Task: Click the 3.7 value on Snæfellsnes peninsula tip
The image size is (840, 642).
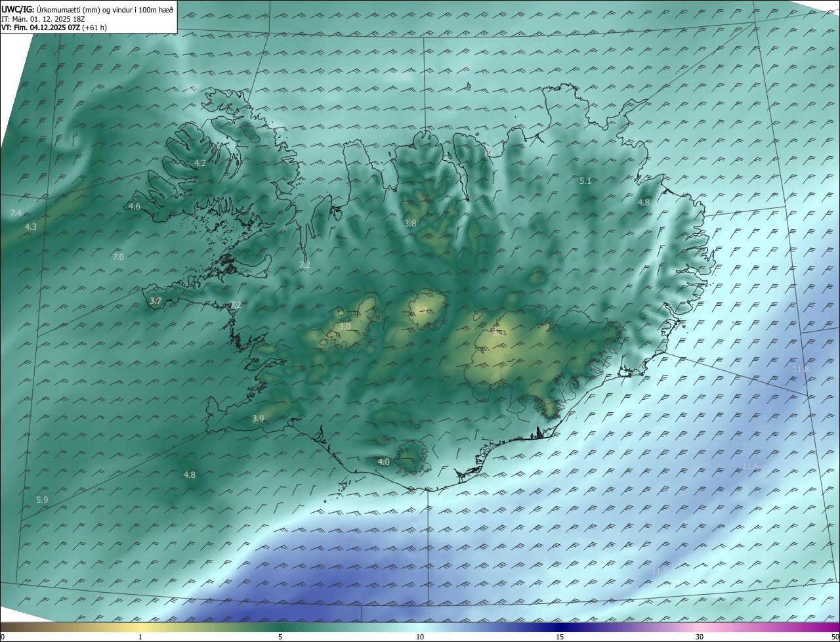Action: [156, 301]
